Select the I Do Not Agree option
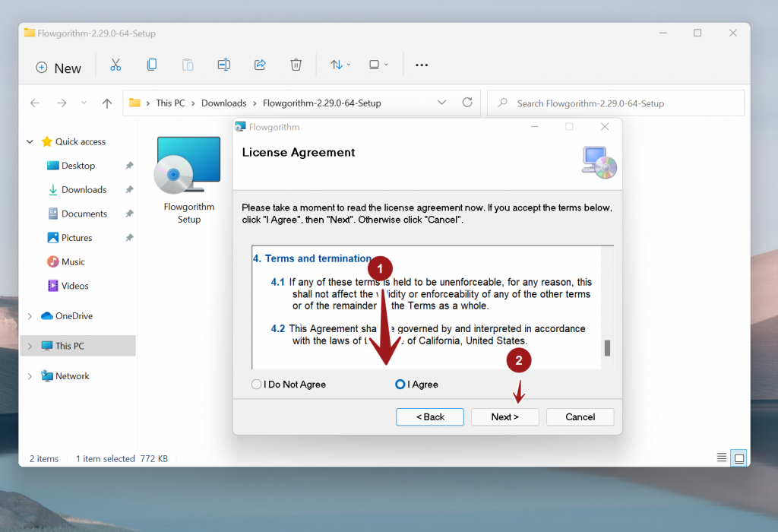The width and height of the screenshot is (778, 532). (x=257, y=385)
